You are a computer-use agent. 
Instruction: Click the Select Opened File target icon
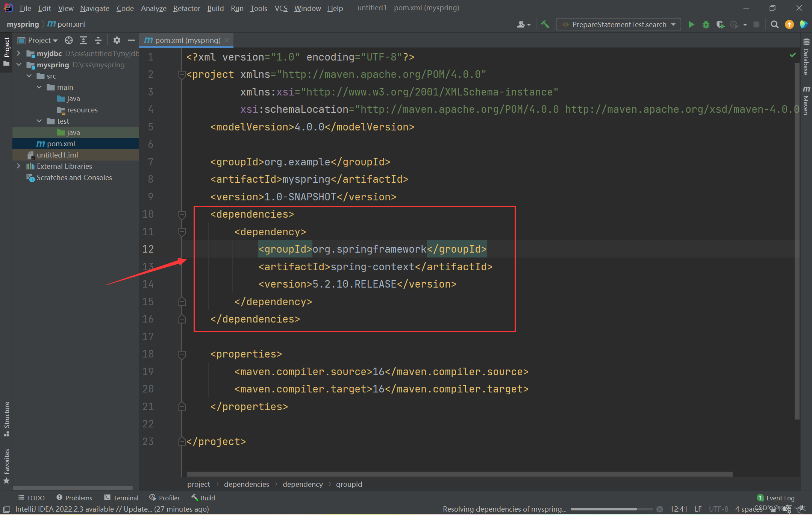point(68,40)
